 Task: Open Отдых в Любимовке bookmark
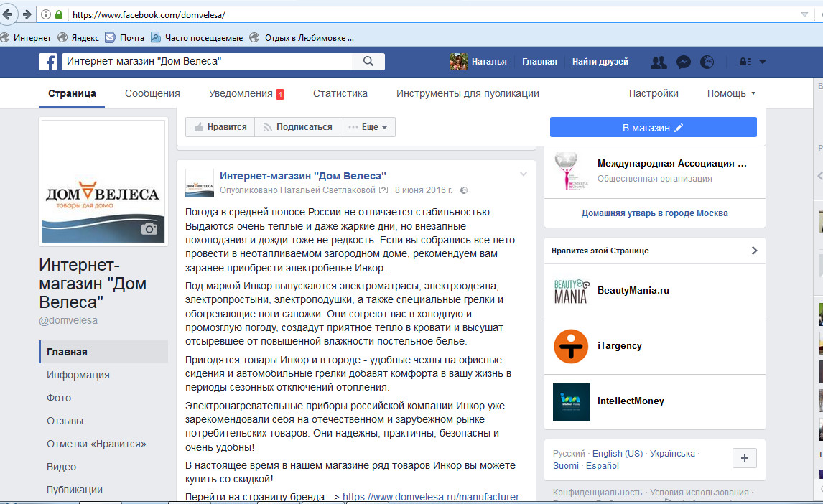[x=302, y=38]
